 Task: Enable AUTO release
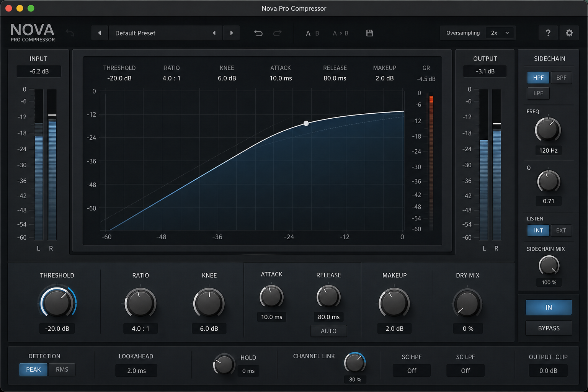point(328,331)
